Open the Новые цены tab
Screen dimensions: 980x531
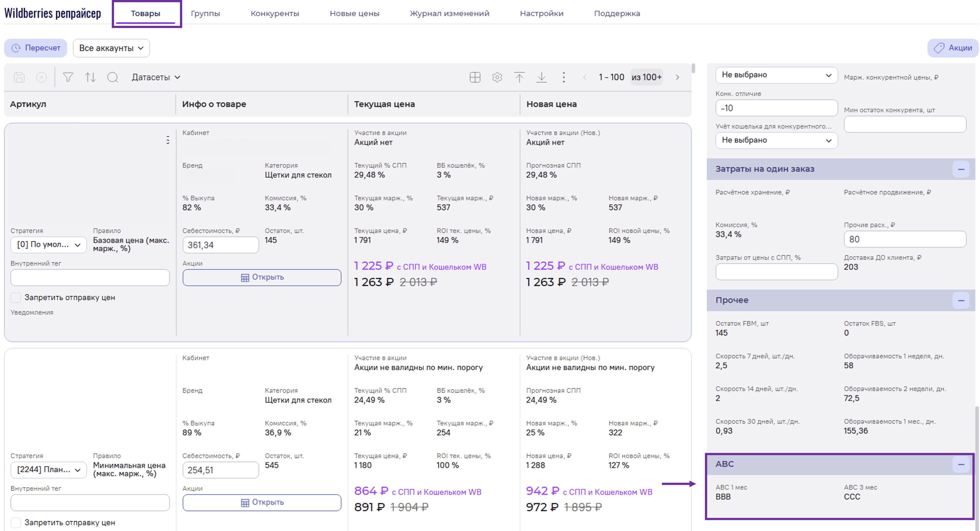[354, 13]
